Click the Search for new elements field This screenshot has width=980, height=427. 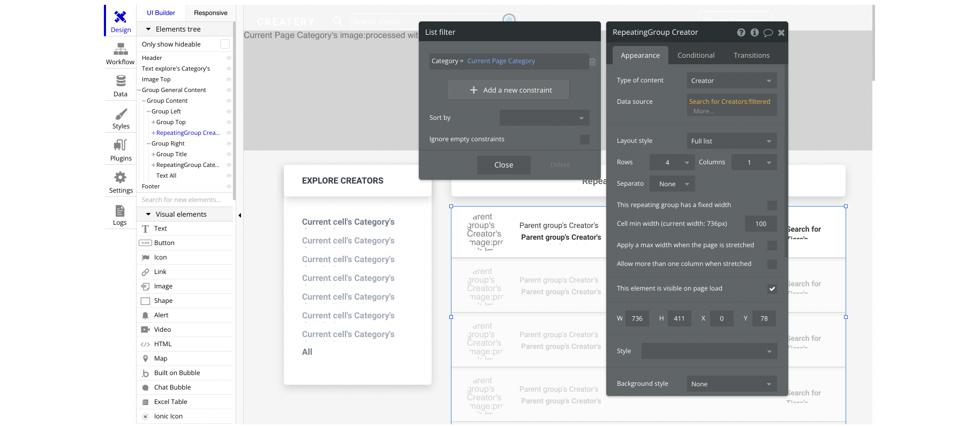185,200
